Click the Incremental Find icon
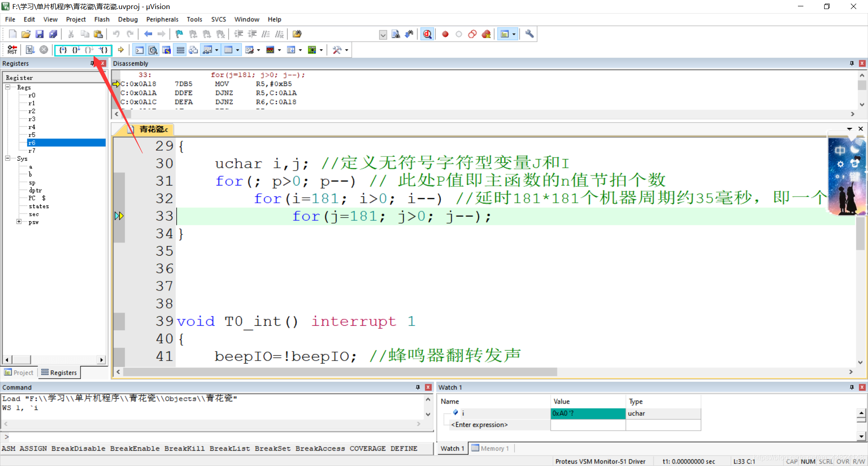The image size is (868, 466). click(x=409, y=34)
